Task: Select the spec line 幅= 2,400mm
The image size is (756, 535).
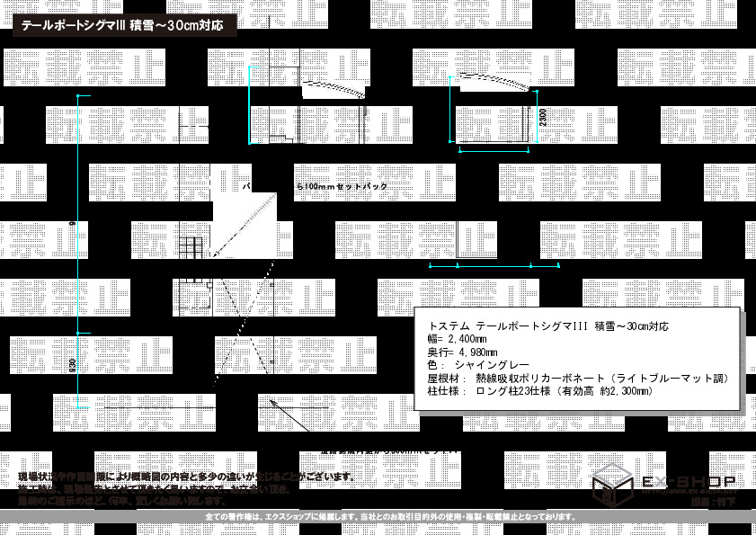Action: pyautogui.click(x=457, y=339)
